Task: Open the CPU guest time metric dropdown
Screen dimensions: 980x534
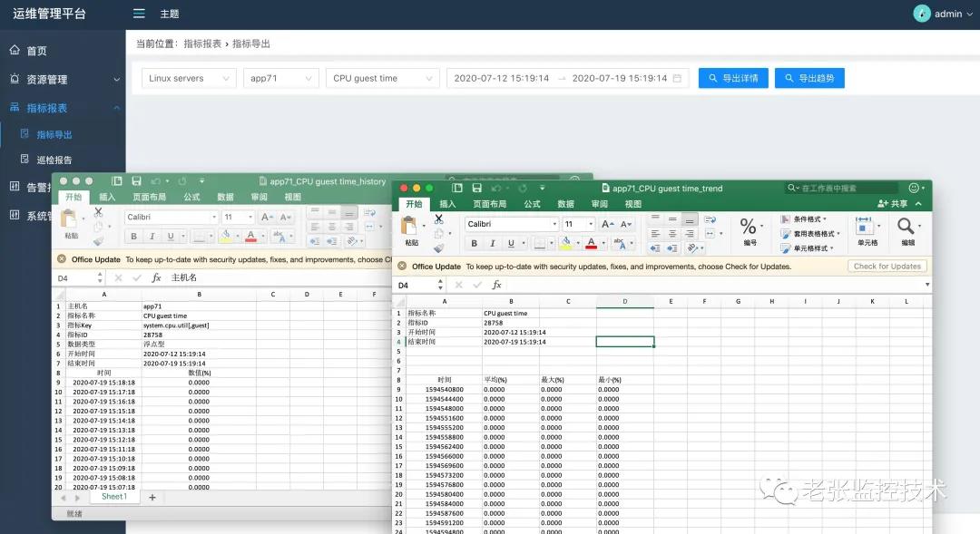Action: pos(382,78)
